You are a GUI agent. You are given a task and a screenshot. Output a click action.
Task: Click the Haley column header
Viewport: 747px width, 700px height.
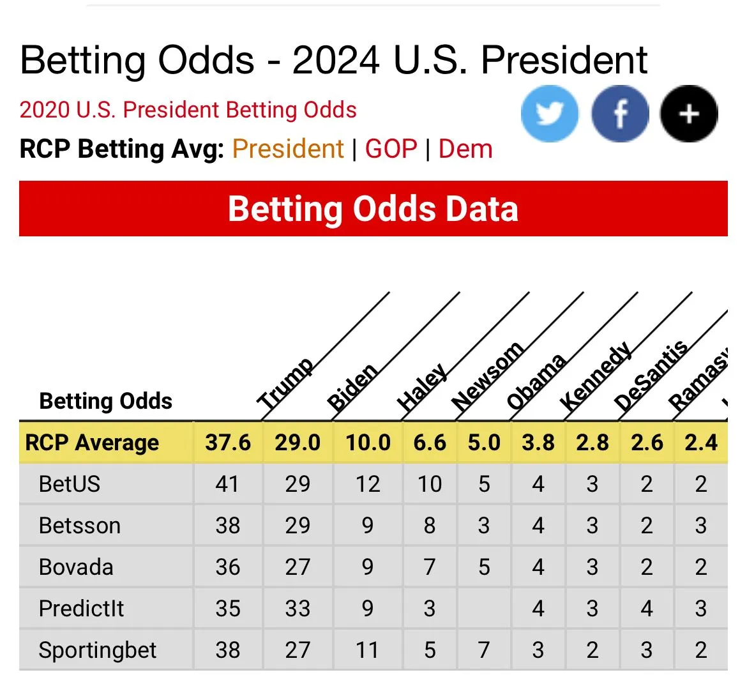point(421,387)
